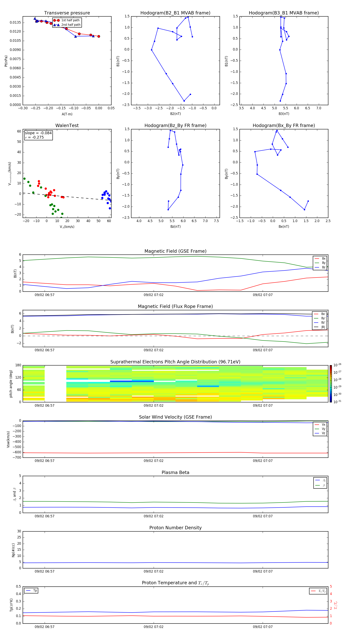Click the 'Bz(nT)' x-axis label
This screenshot has height=644, width=351.
point(175,227)
